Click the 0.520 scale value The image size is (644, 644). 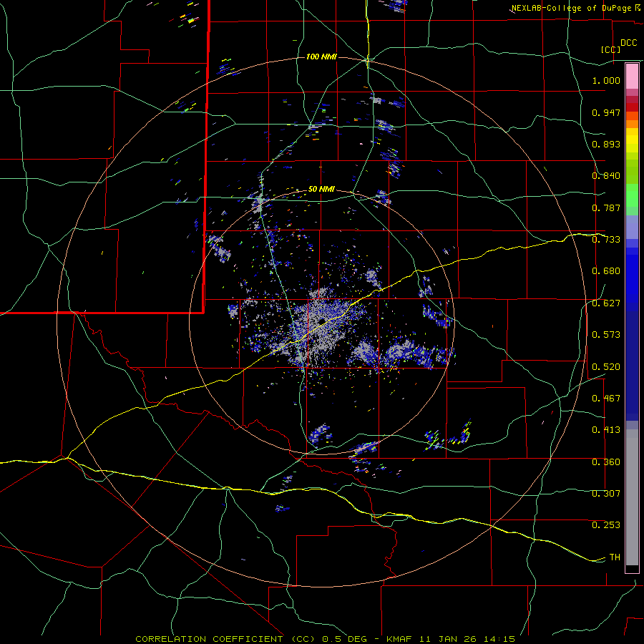tap(606, 367)
